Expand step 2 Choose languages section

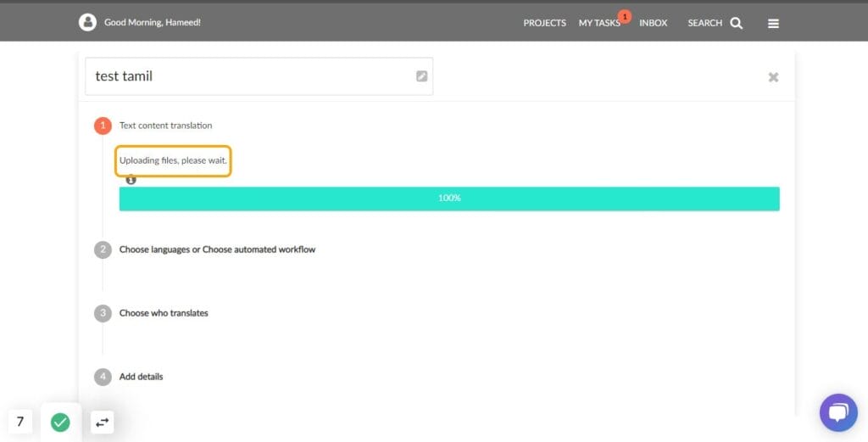217,249
